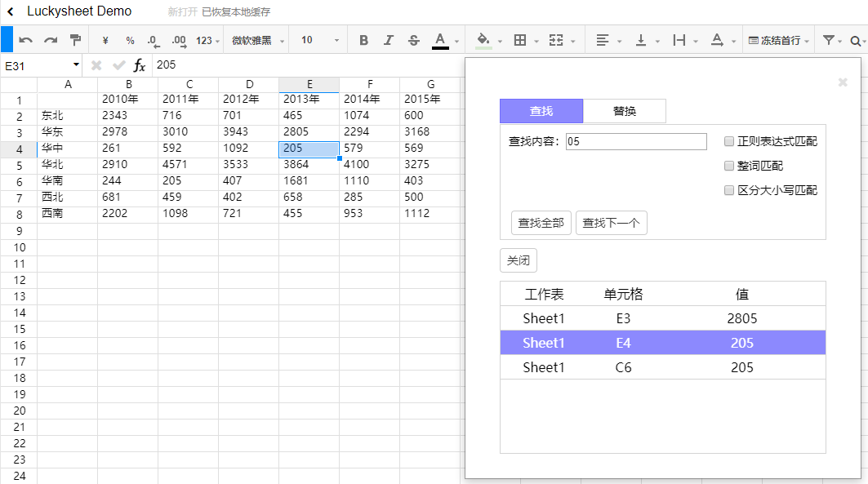
Task: Click the 查找全部 button
Action: [x=541, y=222]
